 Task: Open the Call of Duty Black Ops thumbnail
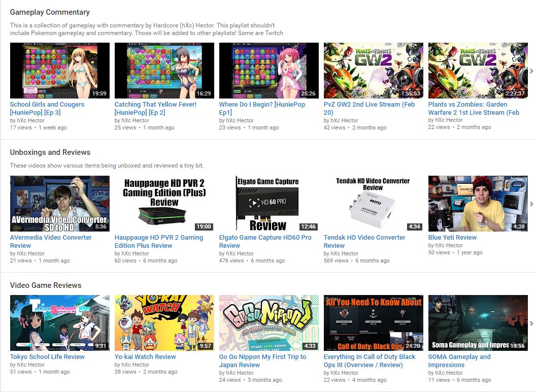pos(374,323)
